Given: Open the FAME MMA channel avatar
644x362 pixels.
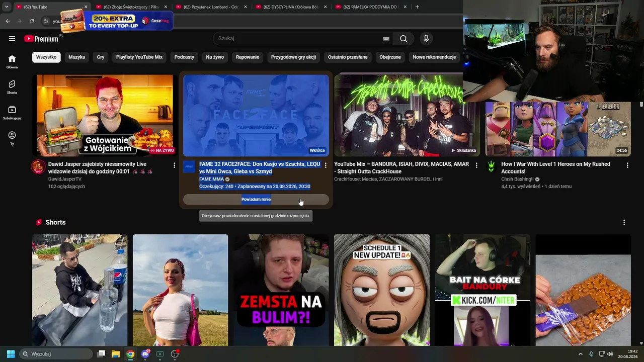Looking at the screenshot, I should click(189, 167).
